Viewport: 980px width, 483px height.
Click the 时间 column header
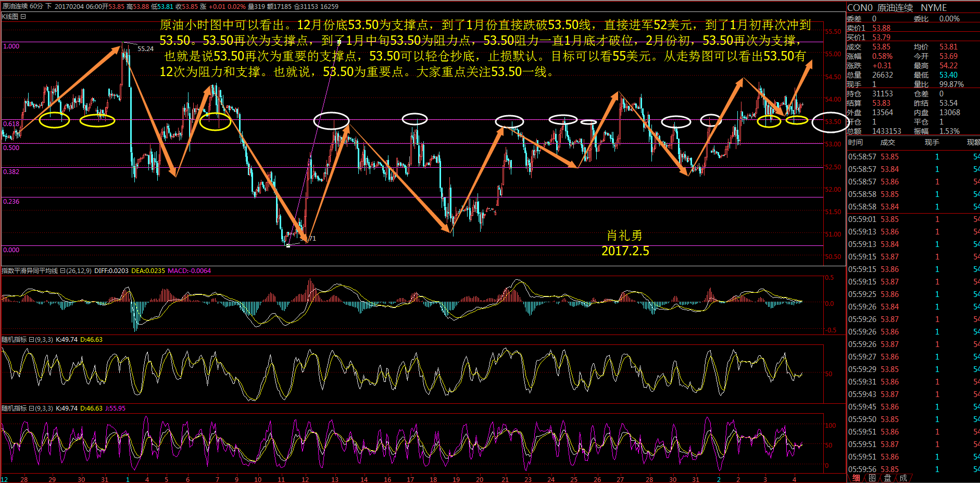click(x=856, y=142)
